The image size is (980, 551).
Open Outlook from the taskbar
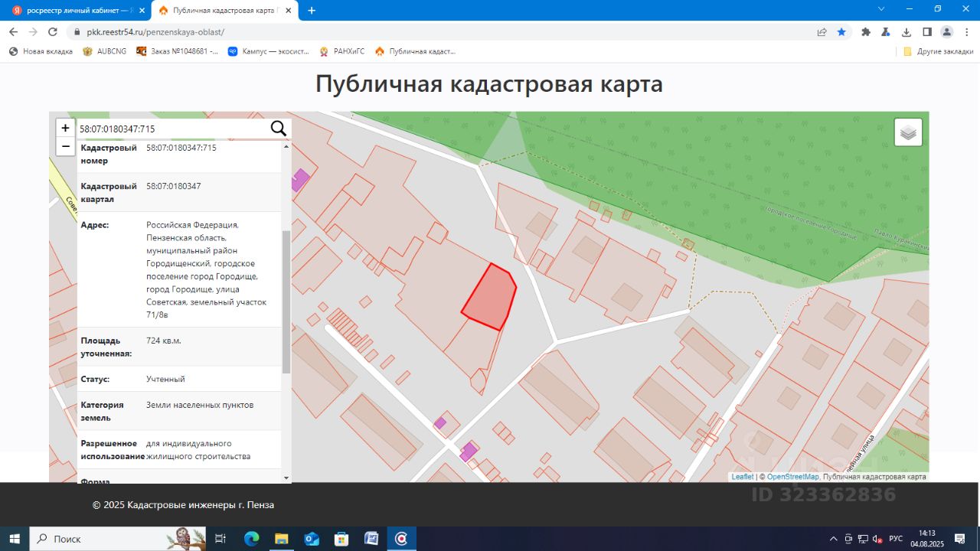(312, 539)
